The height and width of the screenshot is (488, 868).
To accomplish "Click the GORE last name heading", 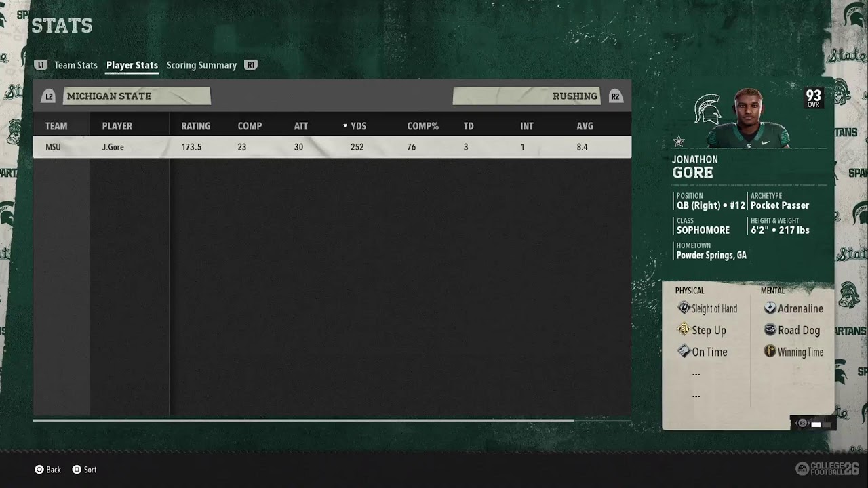I will tap(692, 172).
